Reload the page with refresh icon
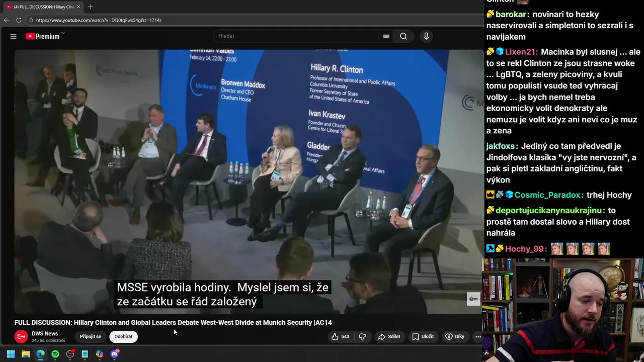 click(19, 20)
